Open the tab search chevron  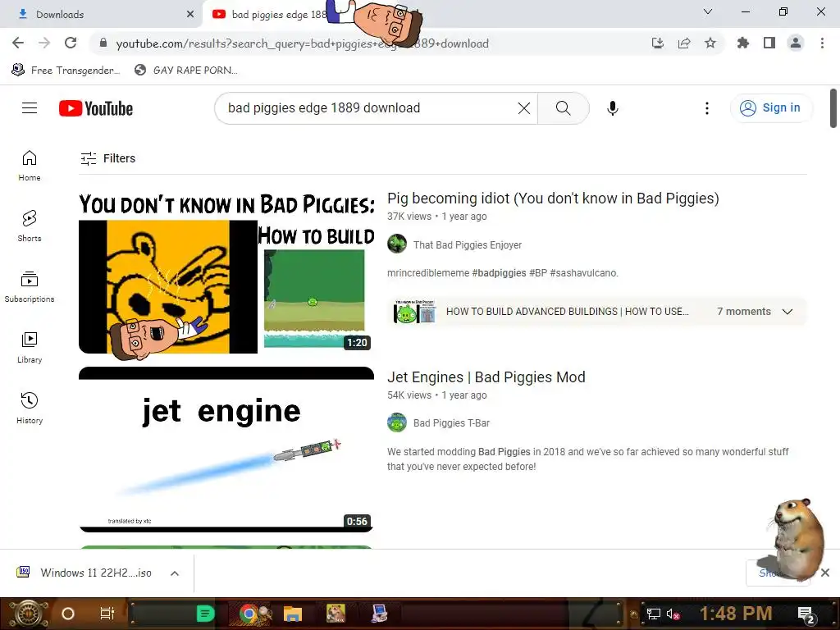[708, 11]
